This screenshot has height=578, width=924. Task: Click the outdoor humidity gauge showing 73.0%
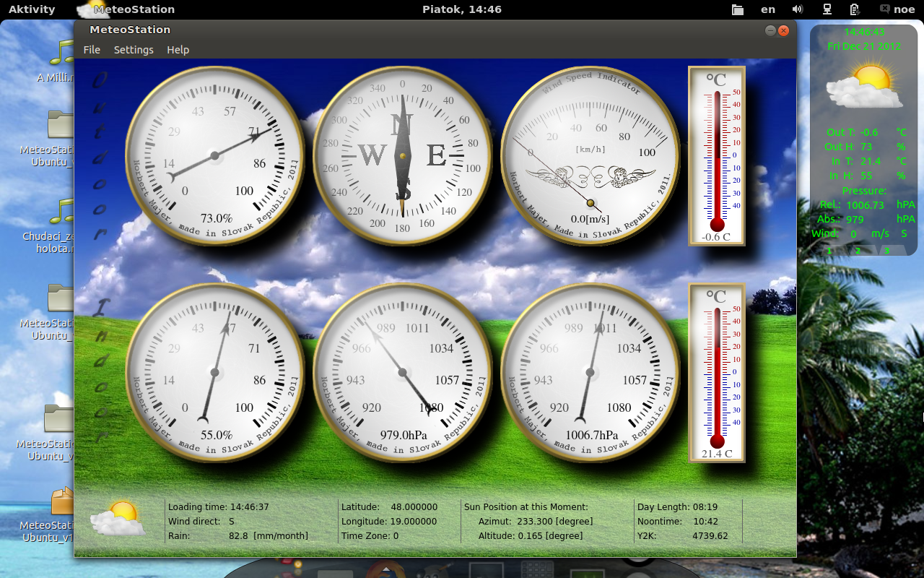214,155
